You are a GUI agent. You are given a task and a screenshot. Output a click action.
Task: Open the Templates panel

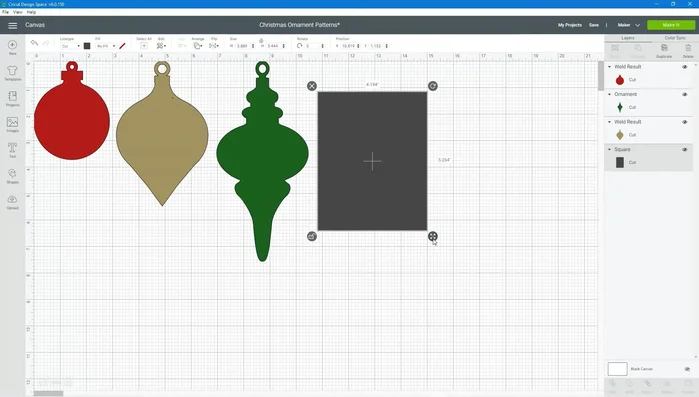pos(12,73)
